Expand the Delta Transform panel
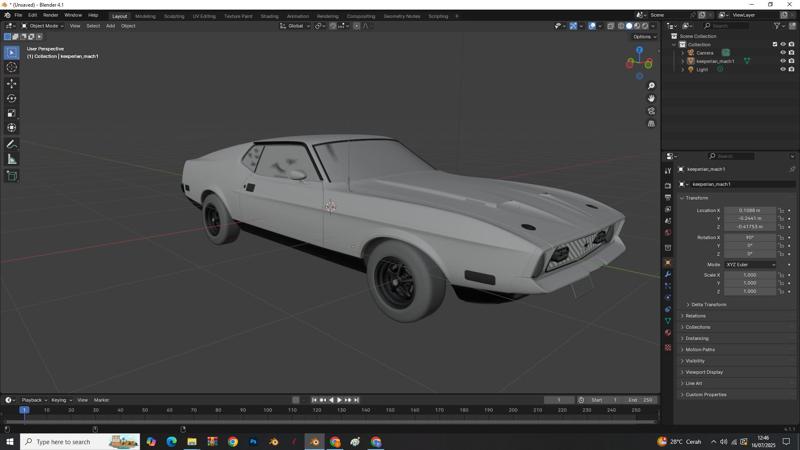 [x=708, y=305]
